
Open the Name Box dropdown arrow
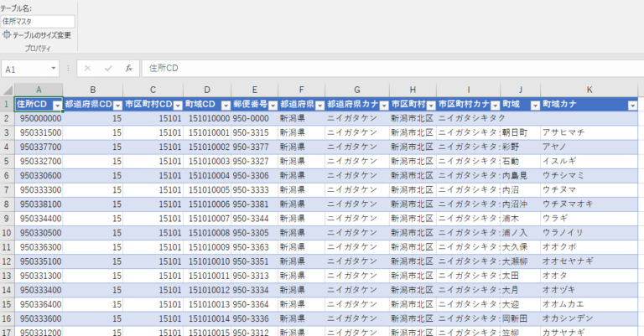(54, 68)
